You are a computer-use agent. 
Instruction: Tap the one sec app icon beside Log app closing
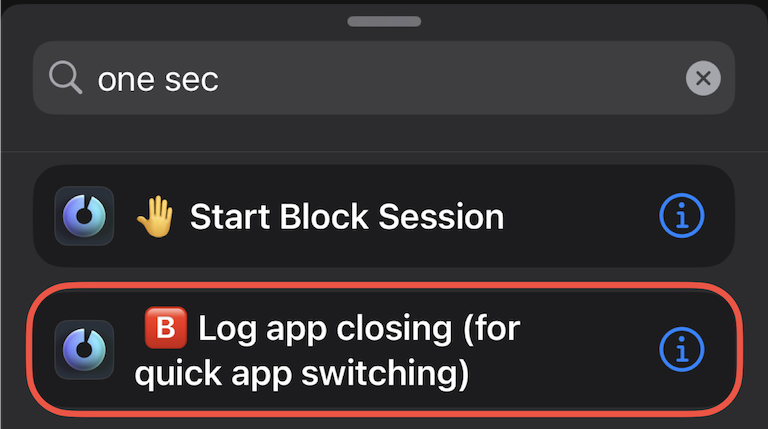84,349
